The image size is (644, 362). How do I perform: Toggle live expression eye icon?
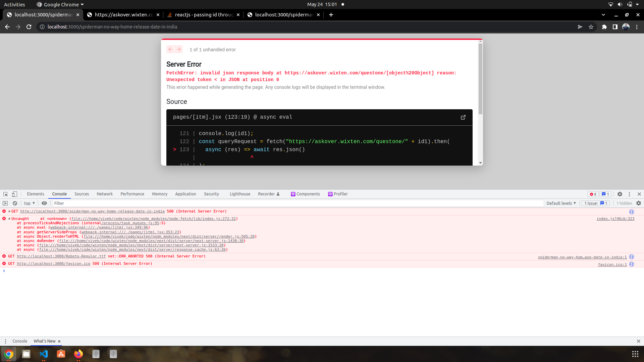[x=44, y=203]
